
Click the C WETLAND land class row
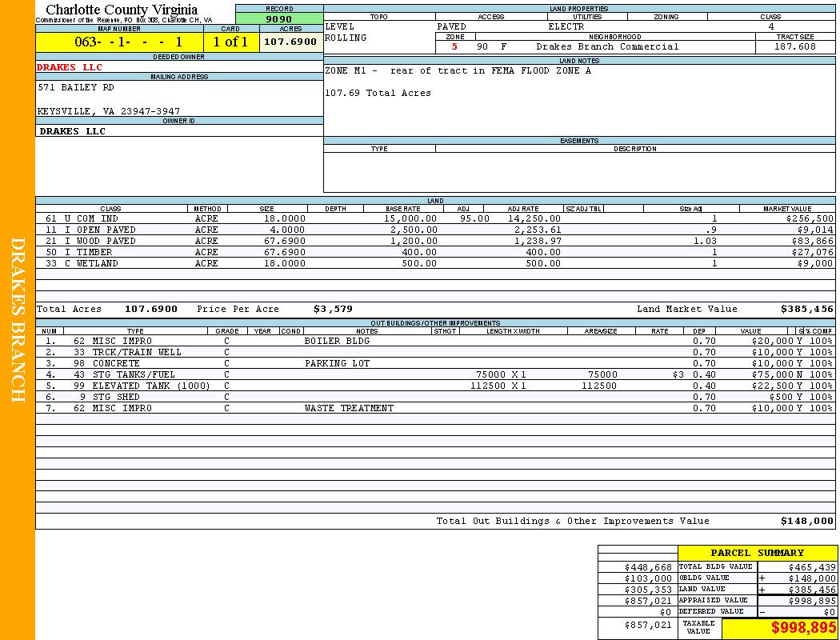82,263
